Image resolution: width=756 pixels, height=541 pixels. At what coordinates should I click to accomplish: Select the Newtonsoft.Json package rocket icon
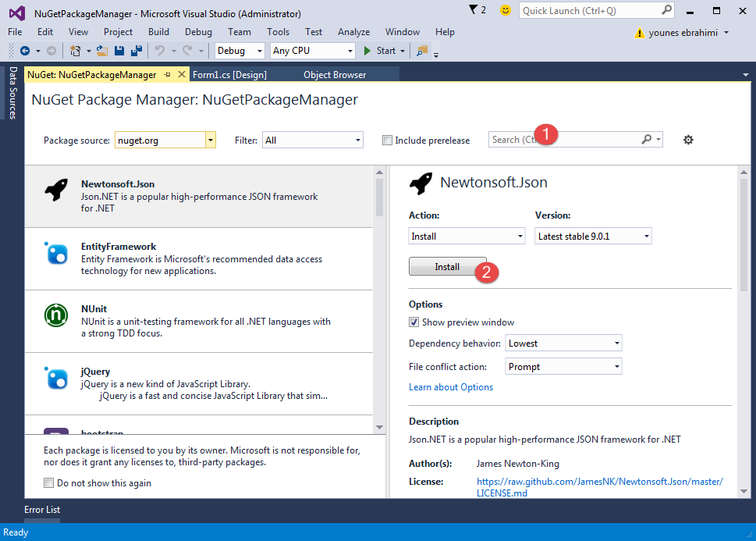coord(55,190)
